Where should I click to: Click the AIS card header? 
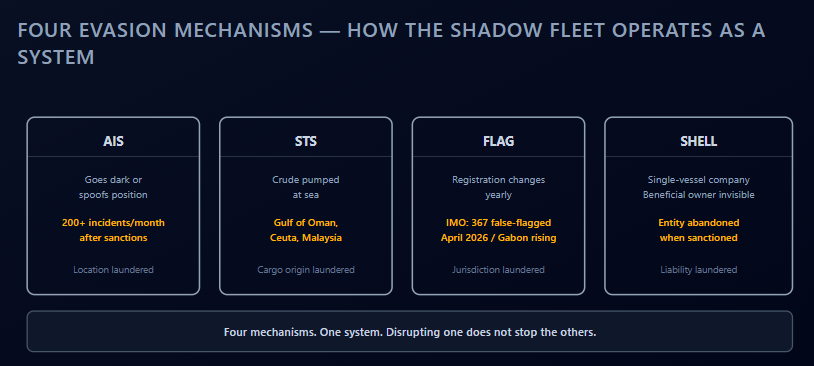coord(113,141)
